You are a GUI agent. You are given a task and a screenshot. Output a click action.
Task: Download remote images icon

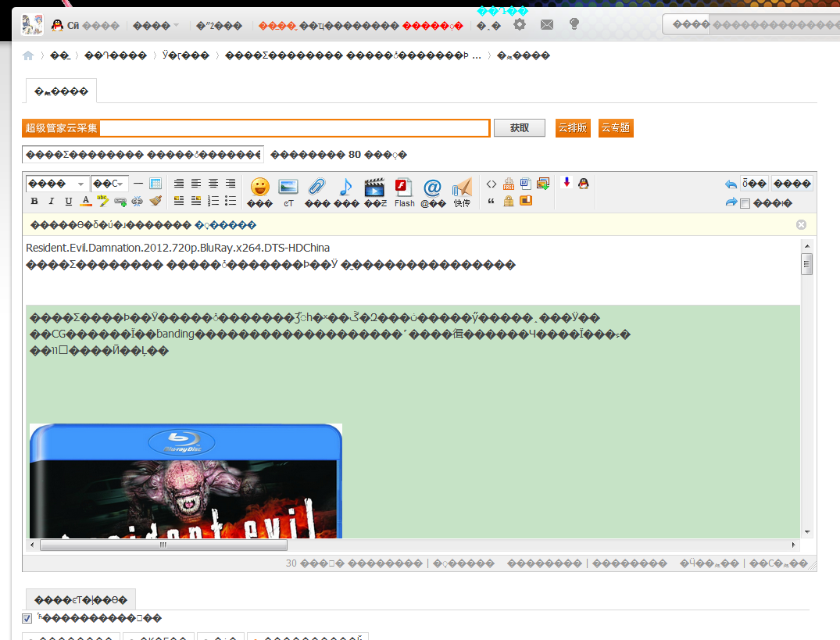pos(542,184)
